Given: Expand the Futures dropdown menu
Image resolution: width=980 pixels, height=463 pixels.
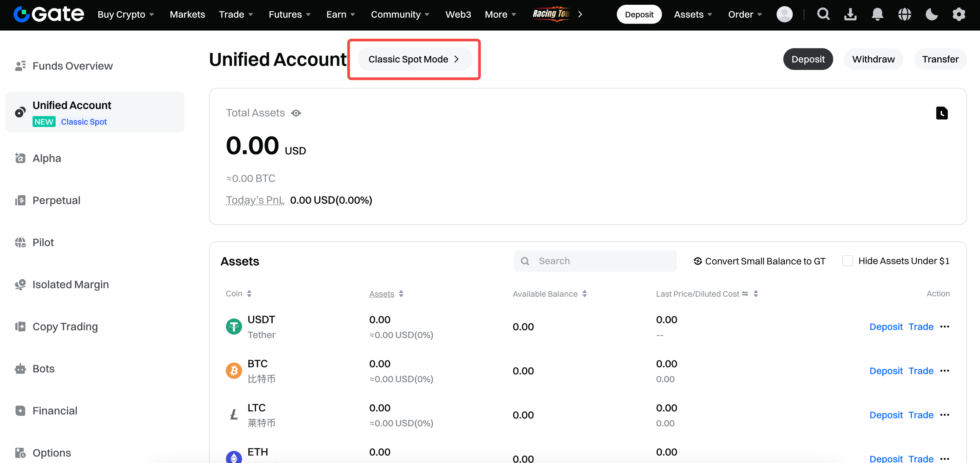Looking at the screenshot, I should point(290,15).
